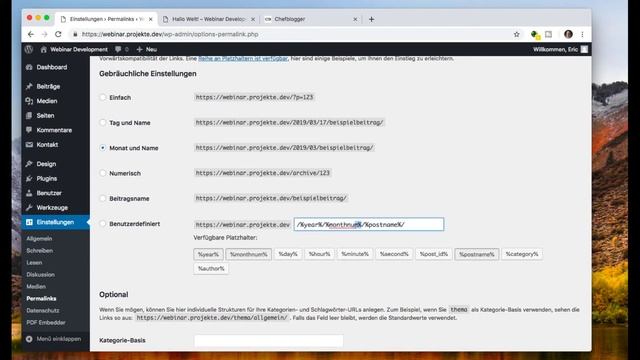Viewport: 640px width, 360px height.
Task: Open Permalinks settings submenu
Action: coord(41,299)
